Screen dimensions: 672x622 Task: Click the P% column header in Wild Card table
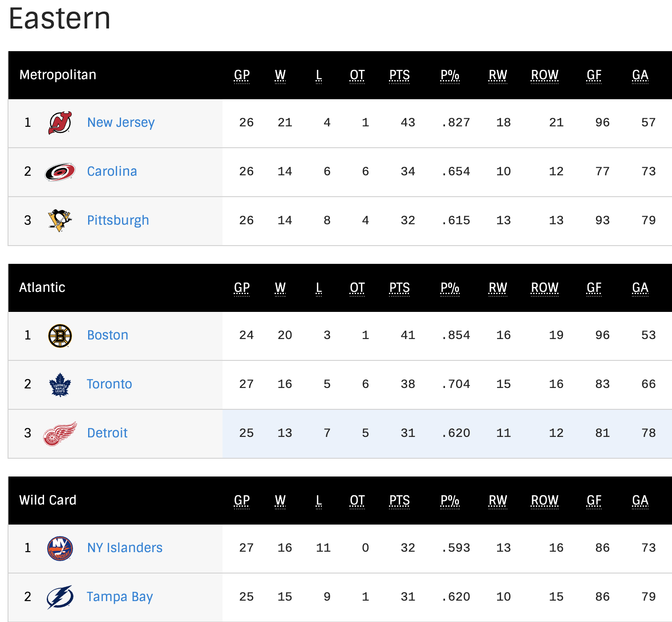point(450,501)
